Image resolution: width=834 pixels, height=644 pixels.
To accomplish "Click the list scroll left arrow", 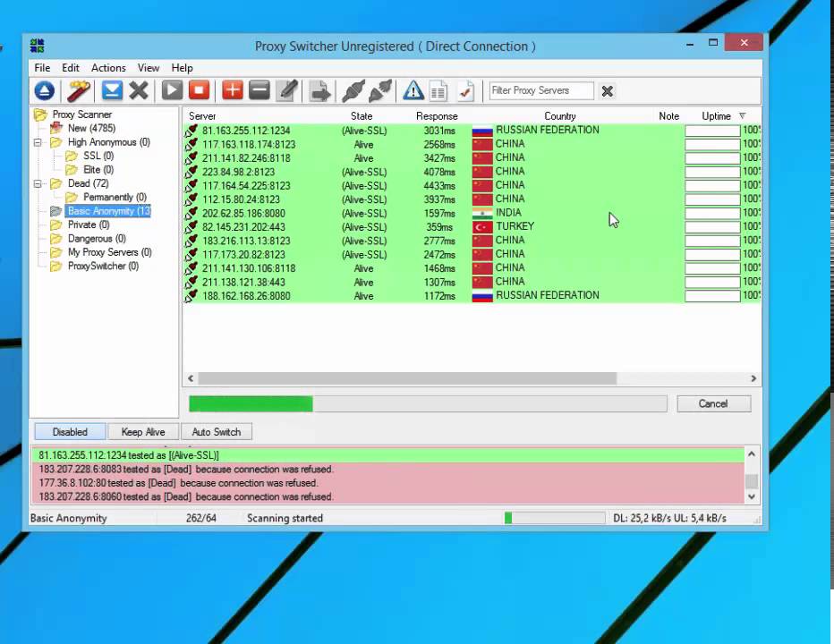I will tap(191, 378).
